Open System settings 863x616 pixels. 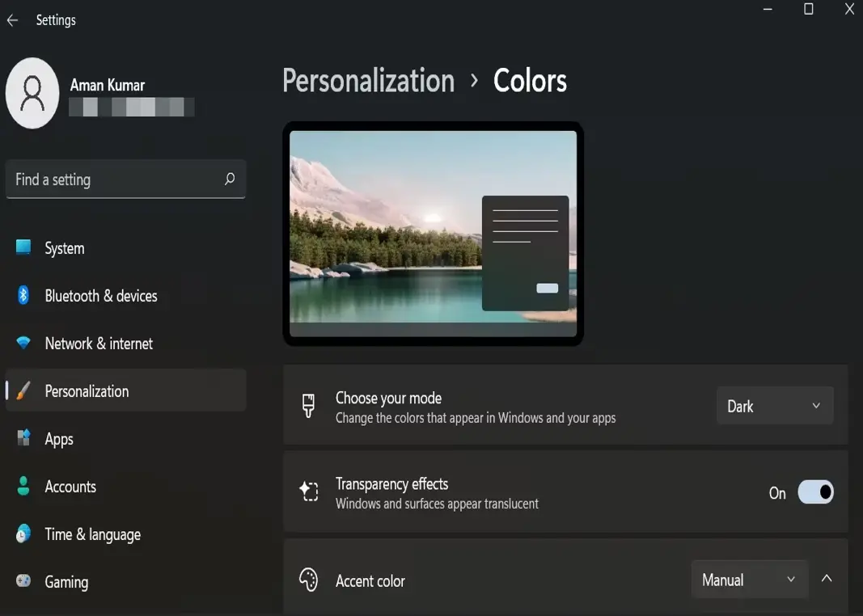(125, 248)
